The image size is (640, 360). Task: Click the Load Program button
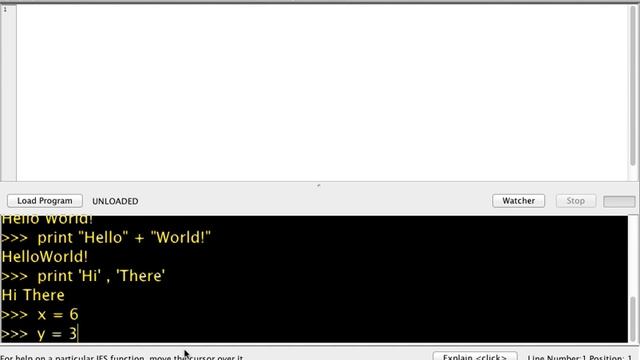[45, 201]
